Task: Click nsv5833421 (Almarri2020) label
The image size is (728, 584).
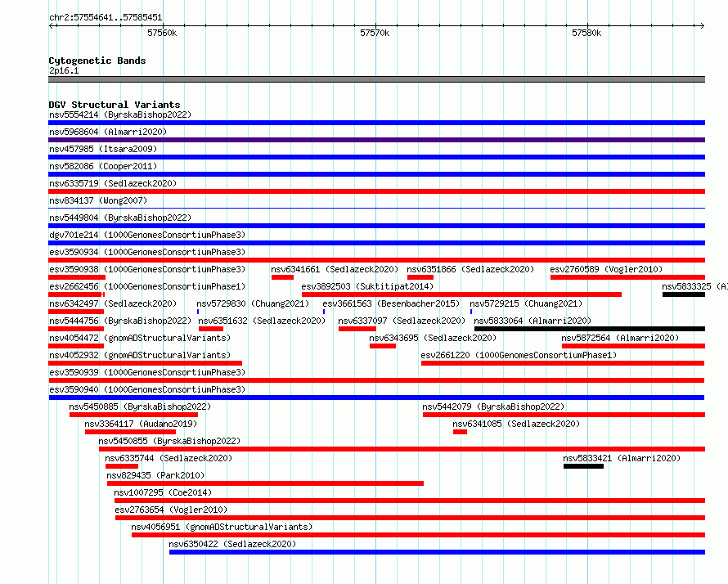Action: coord(622,458)
